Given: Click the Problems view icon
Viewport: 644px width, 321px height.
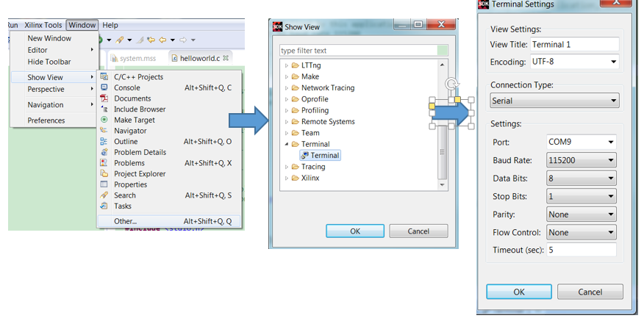Looking at the screenshot, I should [104, 162].
